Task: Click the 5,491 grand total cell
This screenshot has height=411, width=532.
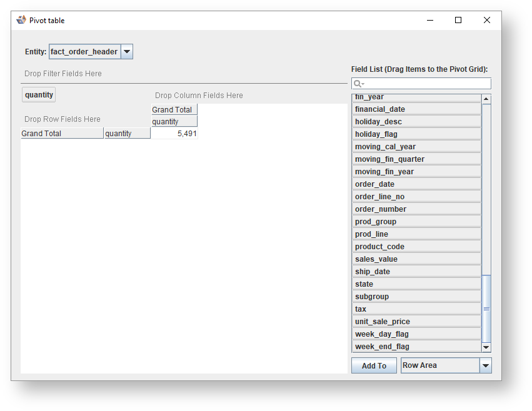Action: point(174,134)
